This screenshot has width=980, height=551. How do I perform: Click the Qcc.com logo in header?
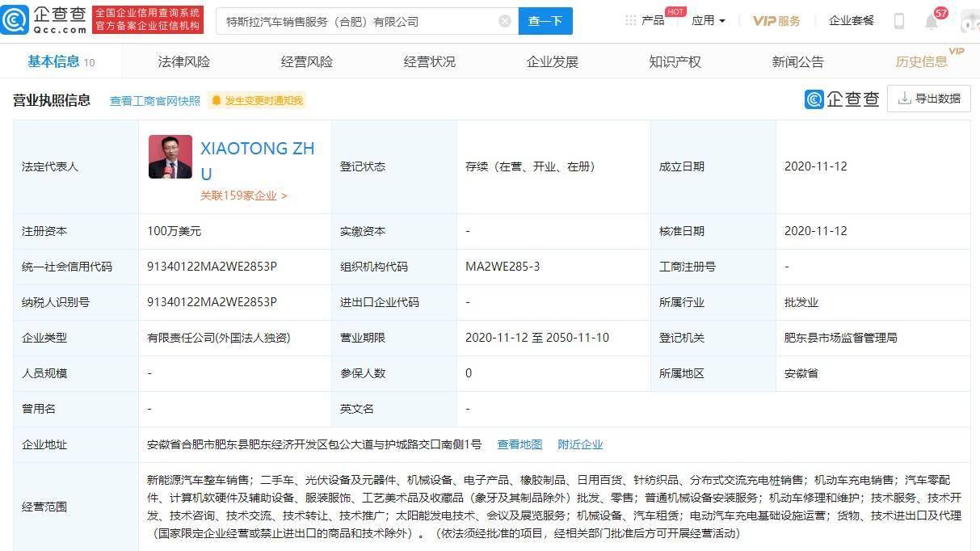[x=44, y=20]
